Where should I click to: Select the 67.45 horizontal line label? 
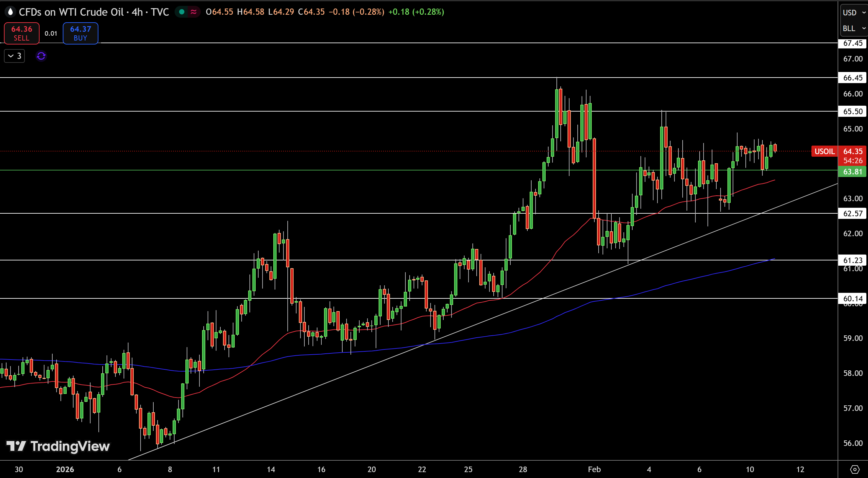point(853,43)
